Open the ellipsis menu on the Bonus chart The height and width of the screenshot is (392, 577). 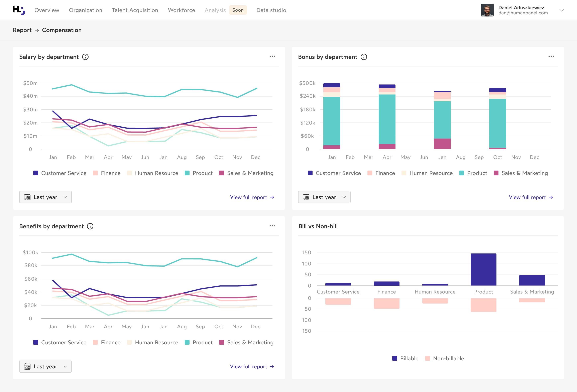(551, 56)
